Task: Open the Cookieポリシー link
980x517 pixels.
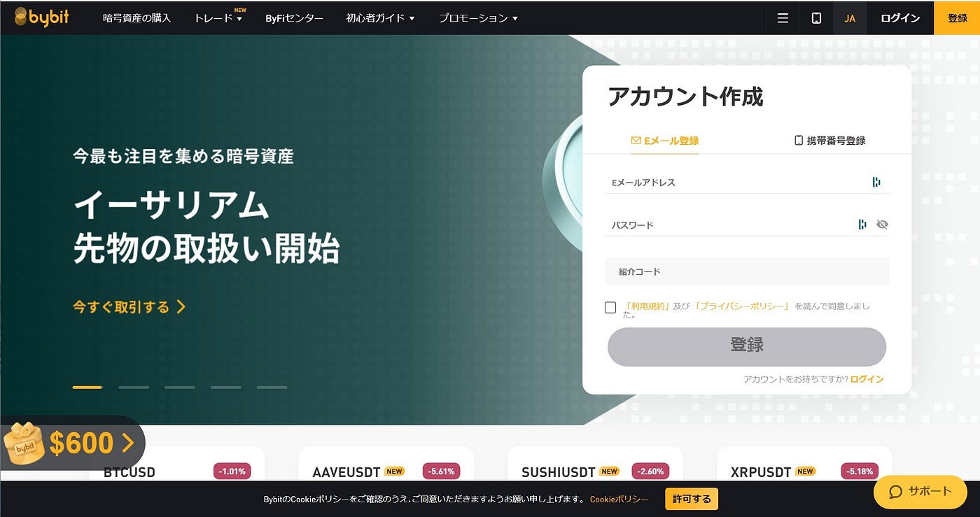Action: (619, 499)
